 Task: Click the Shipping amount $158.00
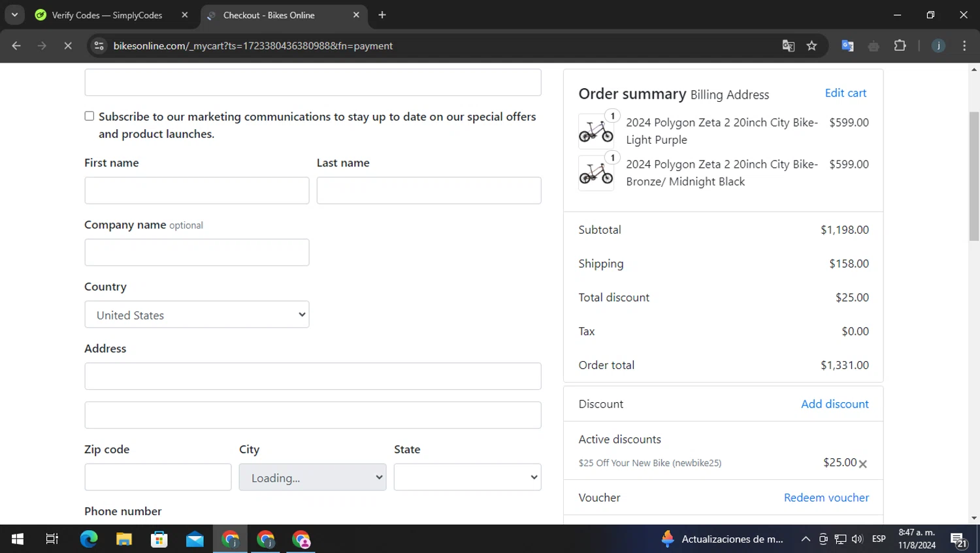(x=849, y=264)
